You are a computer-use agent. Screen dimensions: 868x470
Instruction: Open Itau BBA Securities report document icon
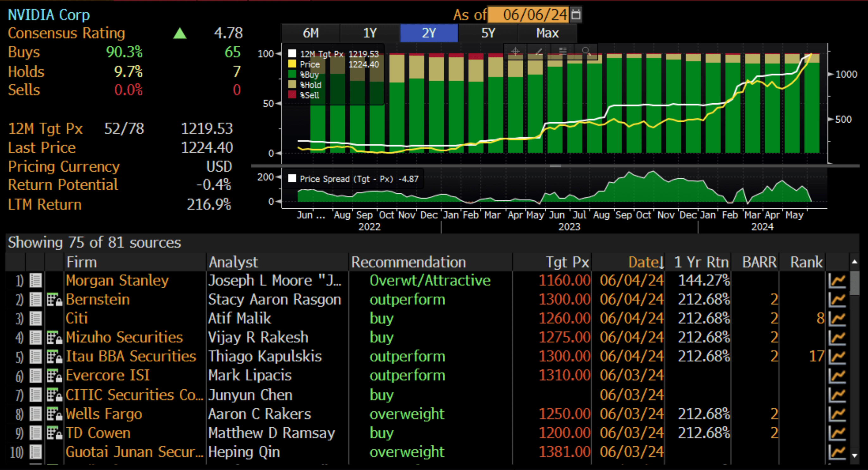(35, 357)
